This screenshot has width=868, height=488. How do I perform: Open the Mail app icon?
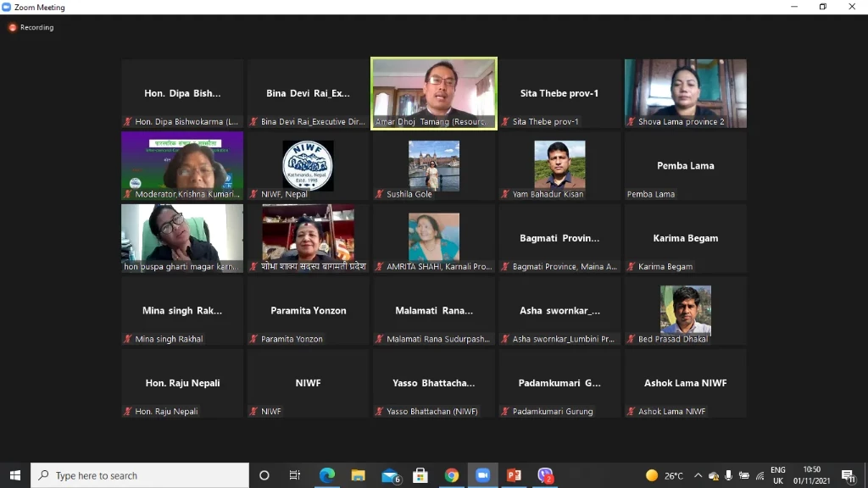[390, 475]
